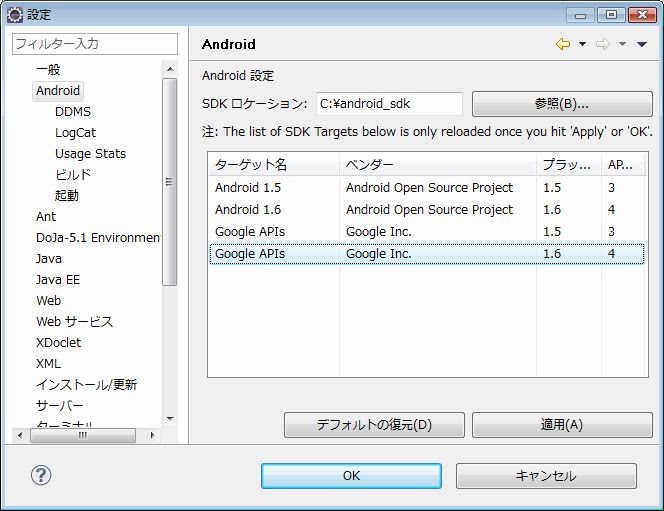This screenshot has width=664, height=511.
Task: Click the キャンセル cancel button
Action: click(546, 476)
